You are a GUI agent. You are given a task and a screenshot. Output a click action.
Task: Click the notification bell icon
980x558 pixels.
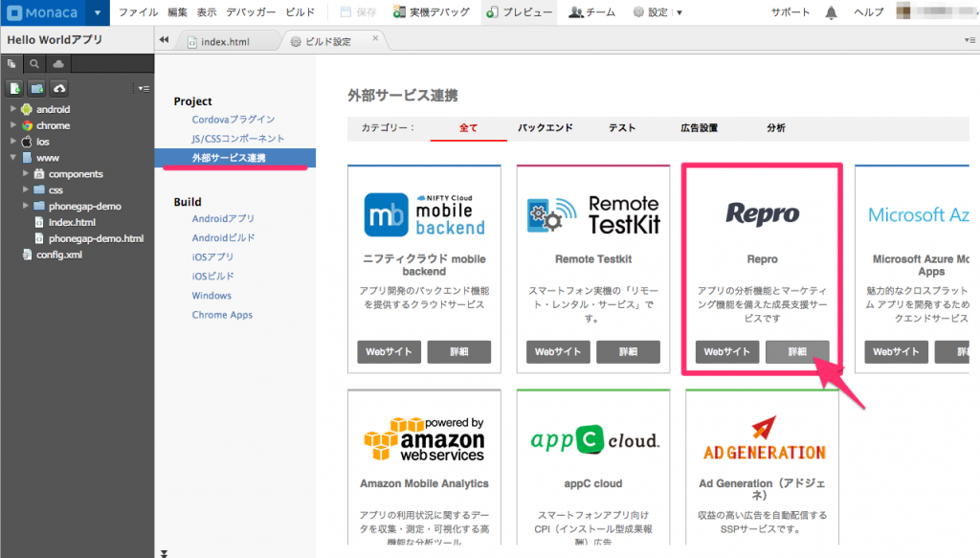pos(832,12)
